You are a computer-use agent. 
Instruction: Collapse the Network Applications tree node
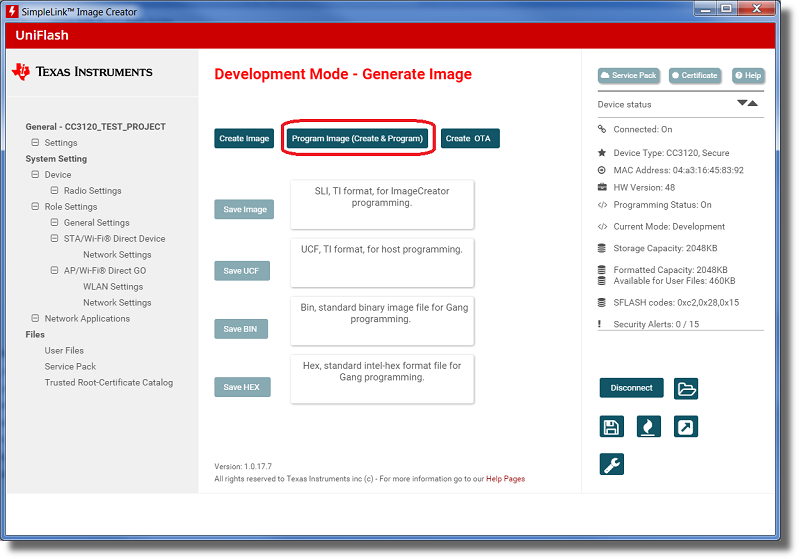[35, 319]
